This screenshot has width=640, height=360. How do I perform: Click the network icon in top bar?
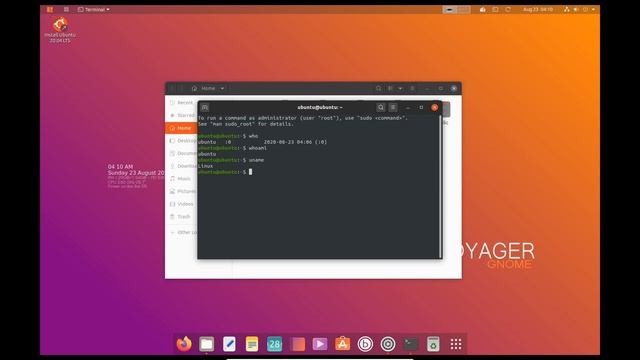coord(567,9)
